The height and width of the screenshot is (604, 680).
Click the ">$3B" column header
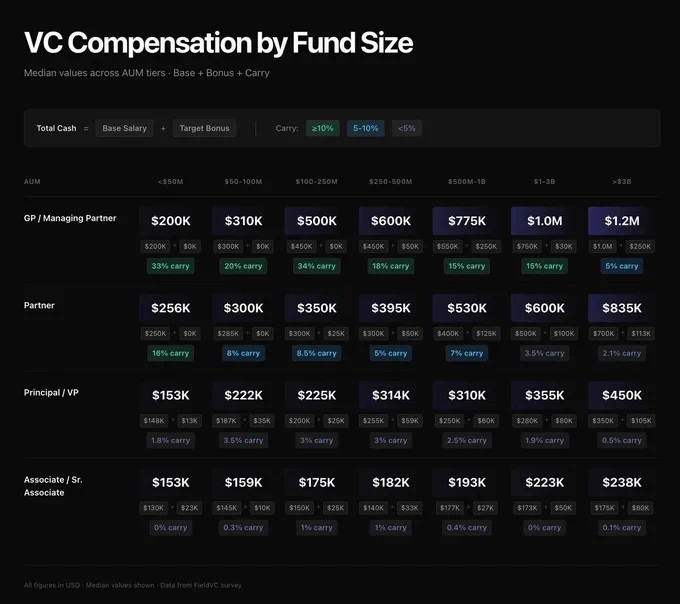click(x=621, y=182)
